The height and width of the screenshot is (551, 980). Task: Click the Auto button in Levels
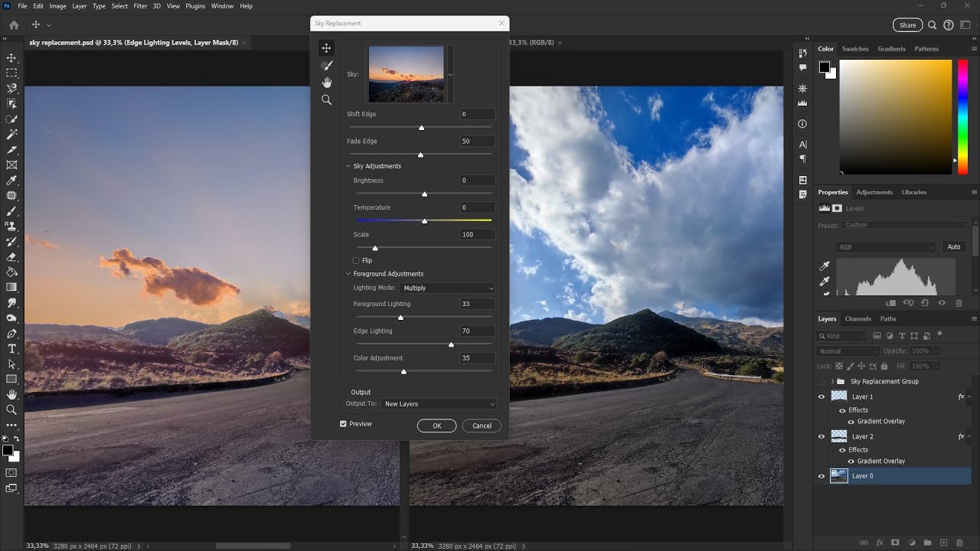coord(954,247)
